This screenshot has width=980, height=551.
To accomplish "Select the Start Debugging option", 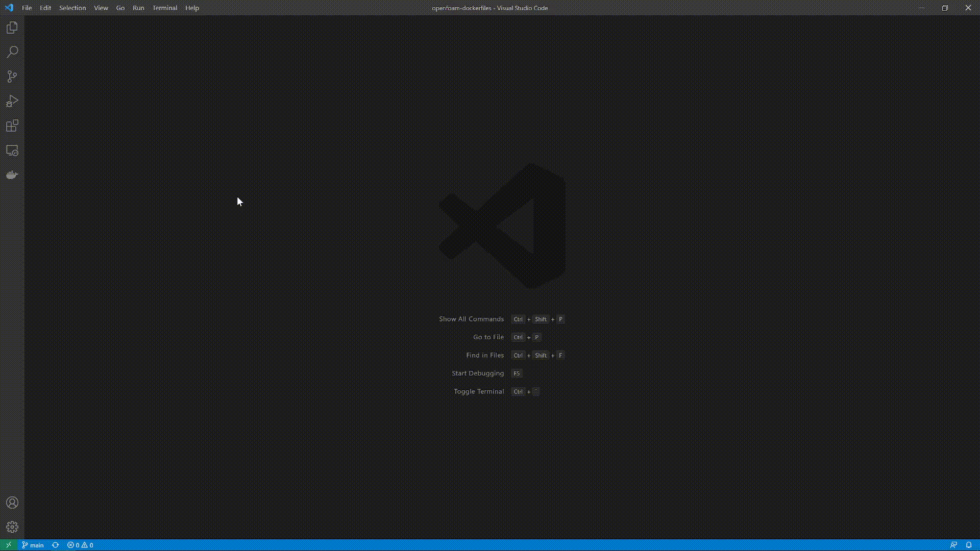I will [x=478, y=373].
